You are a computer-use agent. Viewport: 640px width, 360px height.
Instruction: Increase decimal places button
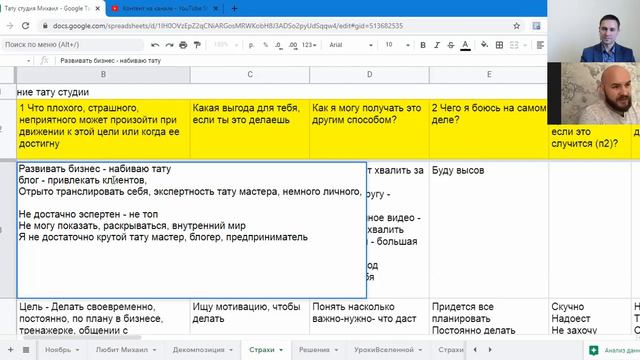pyautogui.click(x=293, y=45)
